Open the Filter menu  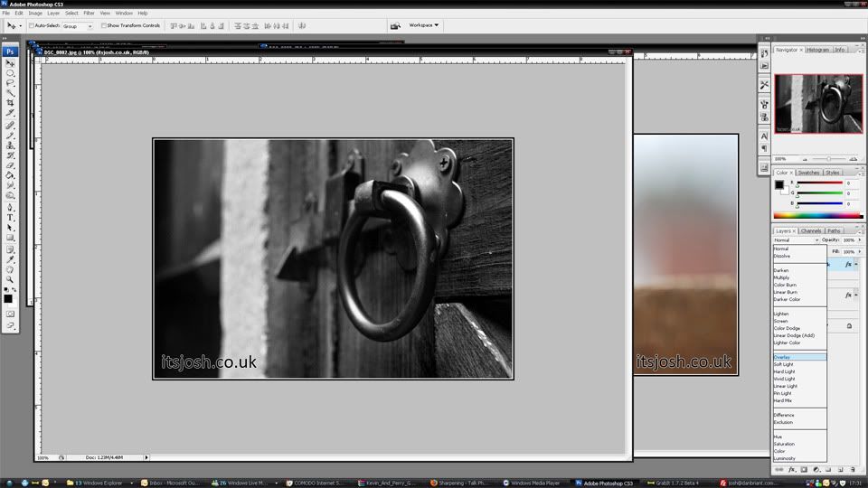[89, 14]
